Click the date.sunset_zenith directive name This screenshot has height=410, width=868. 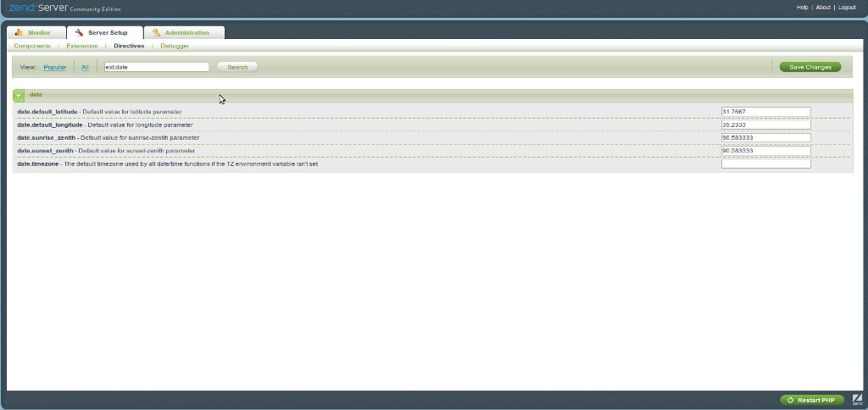tap(45, 151)
